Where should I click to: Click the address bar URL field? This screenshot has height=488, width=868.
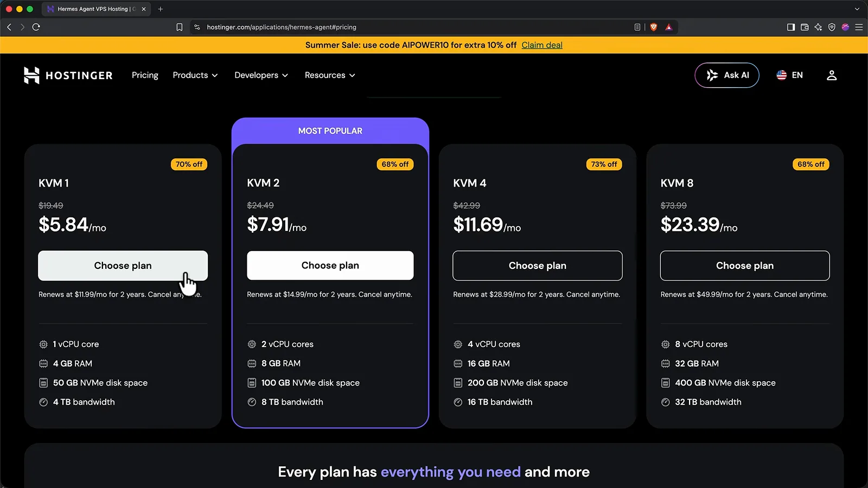tap(412, 27)
